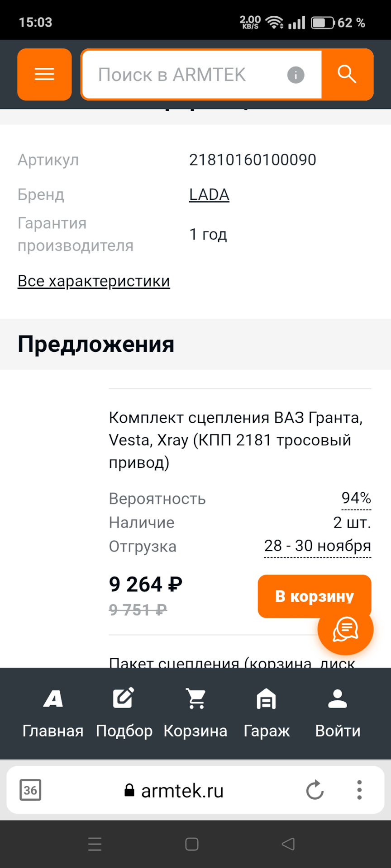This screenshot has width=391, height=868.
Task: Open the live chat bubble
Action: click(x=345, y=628)
